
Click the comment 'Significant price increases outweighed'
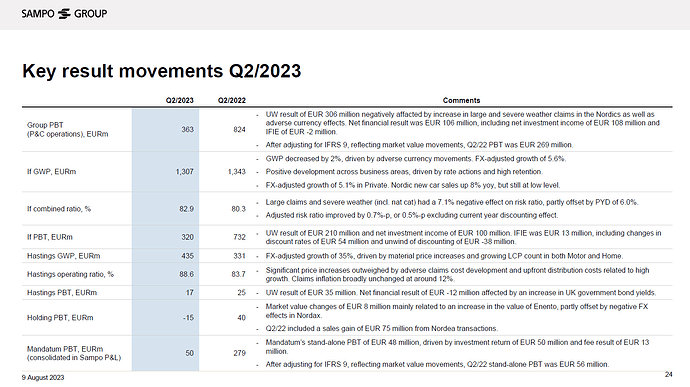click(x=458, y=275)
